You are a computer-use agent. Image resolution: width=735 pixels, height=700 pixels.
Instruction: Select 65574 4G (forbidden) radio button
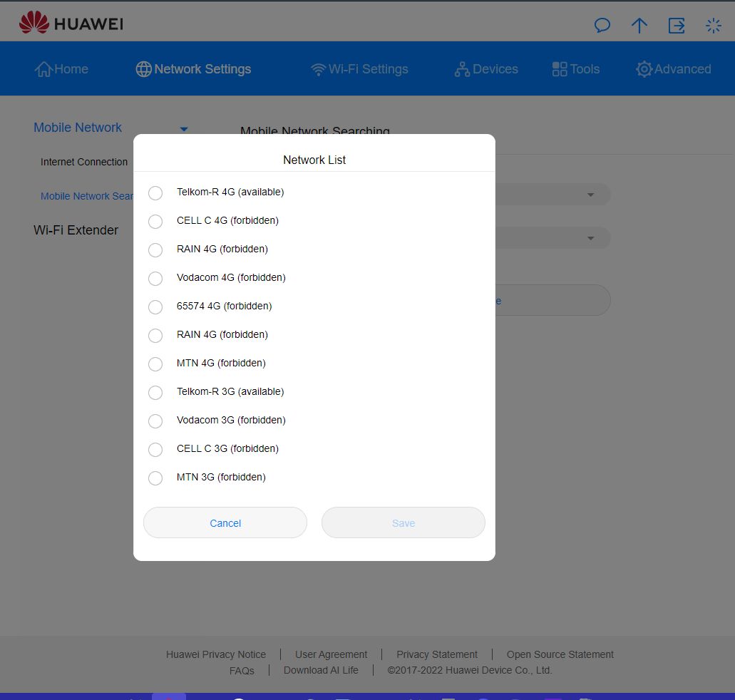tap(155, 307)
